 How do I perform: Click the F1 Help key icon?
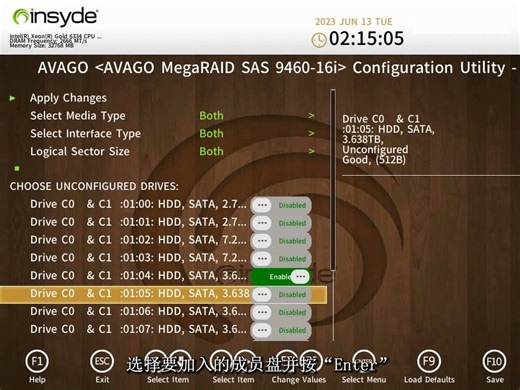[x=37, y=362]
